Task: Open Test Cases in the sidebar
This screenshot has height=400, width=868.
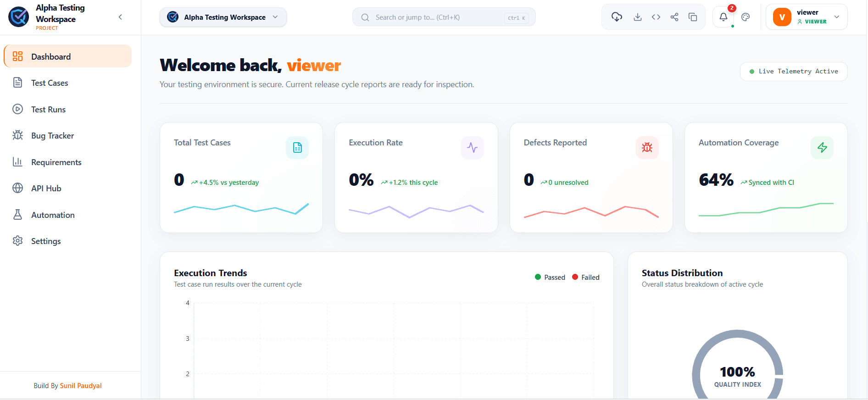Action: click(x=68, y=83)
